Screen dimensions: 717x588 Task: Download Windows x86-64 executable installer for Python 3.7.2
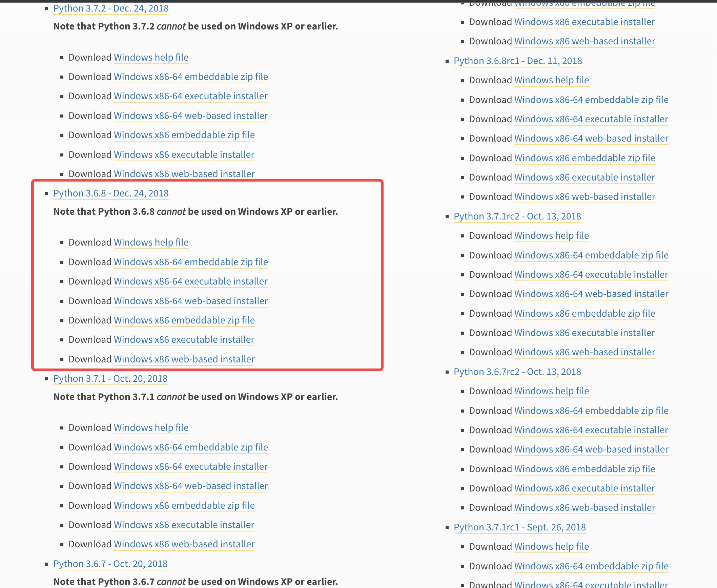point(191,96)
